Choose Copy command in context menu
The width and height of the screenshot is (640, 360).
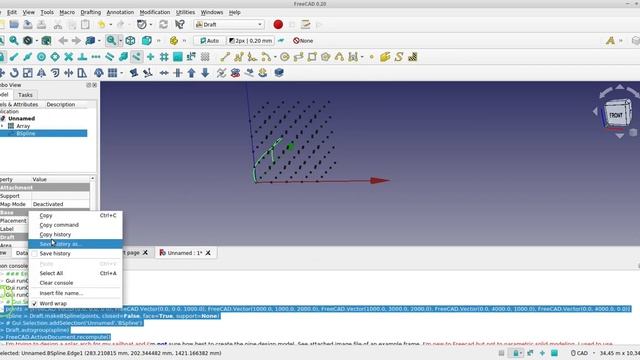(76, 225)
